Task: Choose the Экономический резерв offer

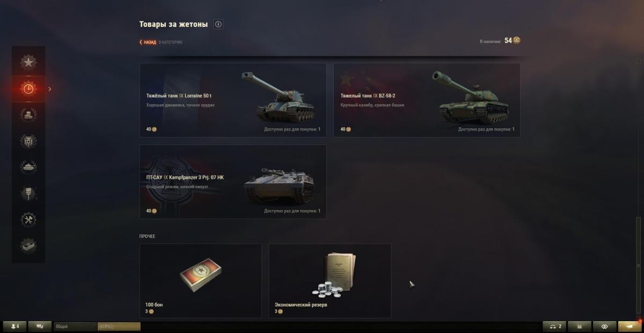Action: point(330,281)
